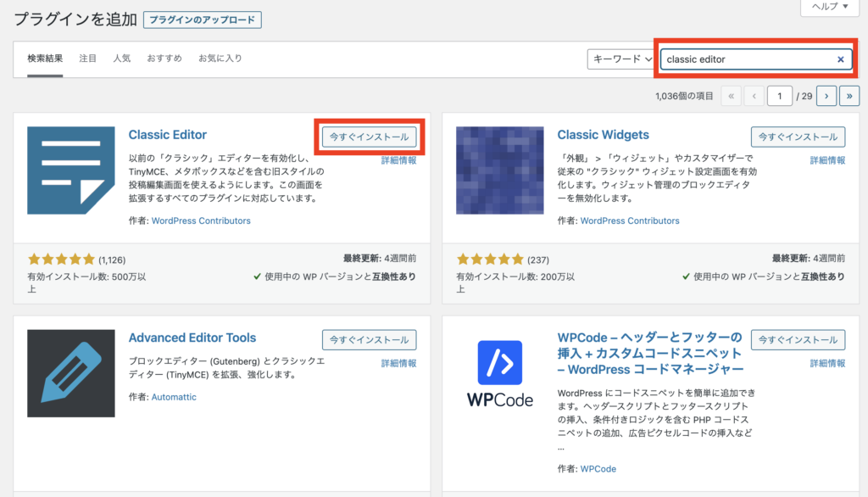This screenshot has width=868, height=497.
Task: Click the Classic Editor plugin icon
Action: [x=71, y=170]
